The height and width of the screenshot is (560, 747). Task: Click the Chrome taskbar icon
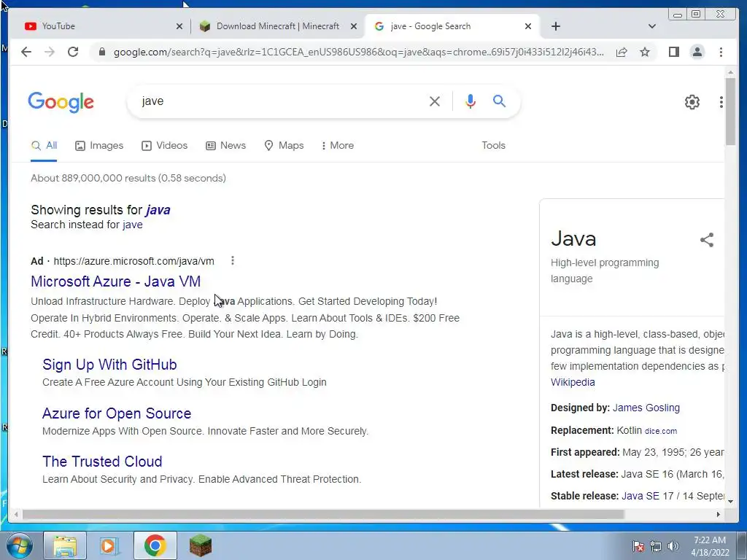155,545
